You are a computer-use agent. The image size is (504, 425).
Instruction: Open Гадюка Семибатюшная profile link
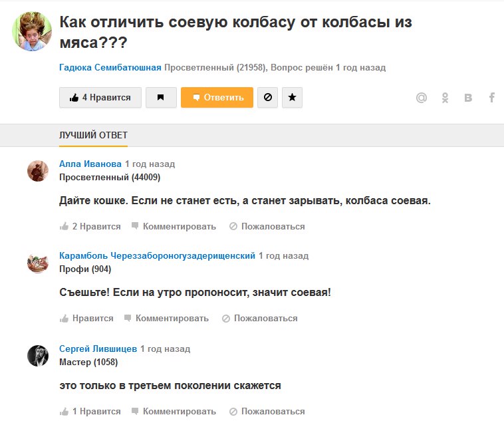[x=110, y=67]
